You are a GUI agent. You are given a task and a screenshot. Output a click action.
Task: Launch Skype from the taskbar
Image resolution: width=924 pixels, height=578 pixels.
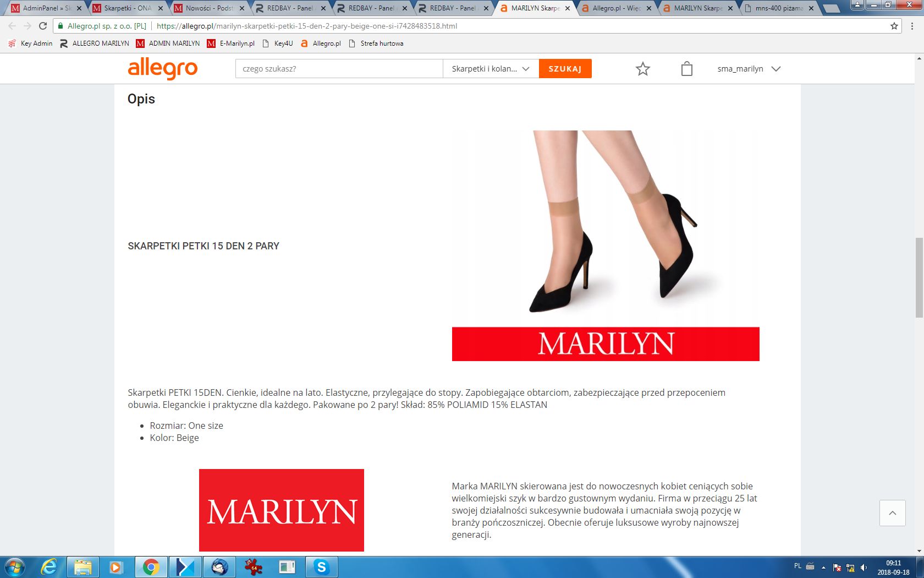pos(321,566)
